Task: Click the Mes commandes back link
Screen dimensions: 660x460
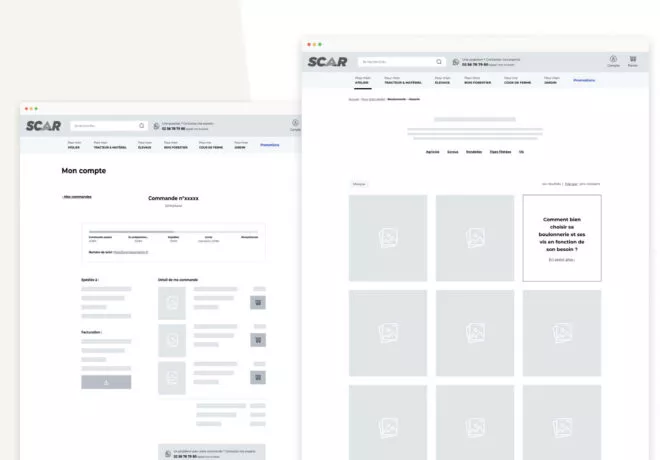Action: [x=77, y=197]
